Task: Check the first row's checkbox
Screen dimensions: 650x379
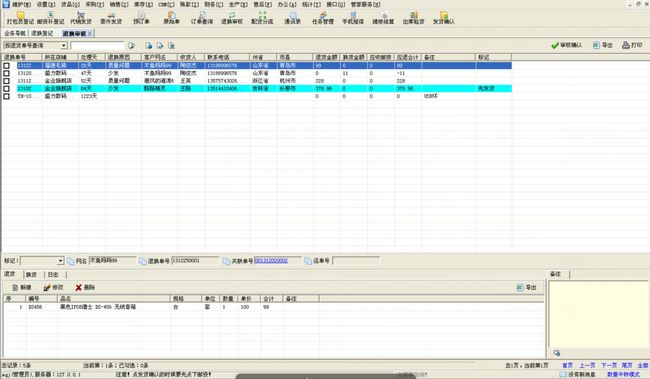Action: tap(7, 66)
